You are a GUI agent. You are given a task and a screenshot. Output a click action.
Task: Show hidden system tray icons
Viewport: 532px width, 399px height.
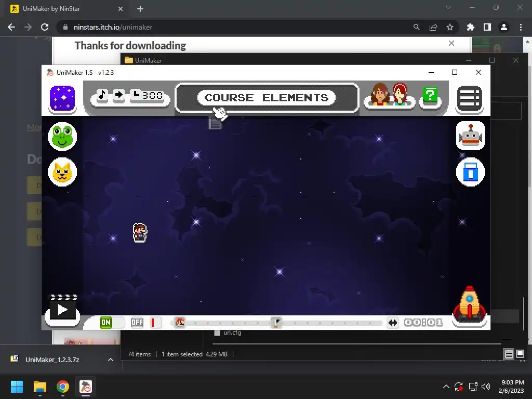[446, 387]
